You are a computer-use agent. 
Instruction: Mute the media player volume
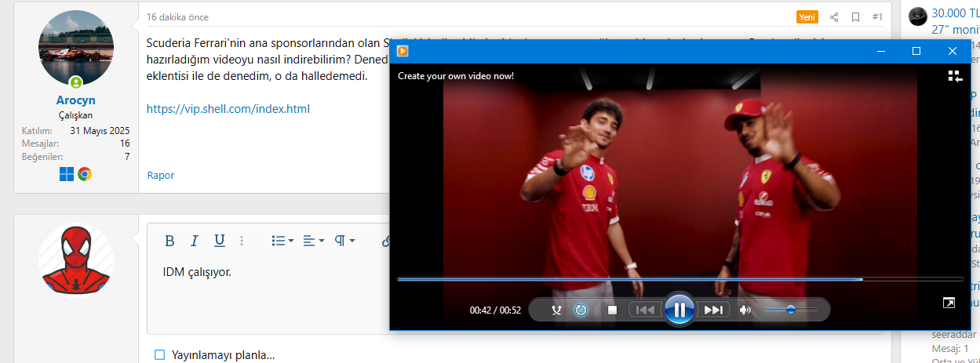point(745,310)
